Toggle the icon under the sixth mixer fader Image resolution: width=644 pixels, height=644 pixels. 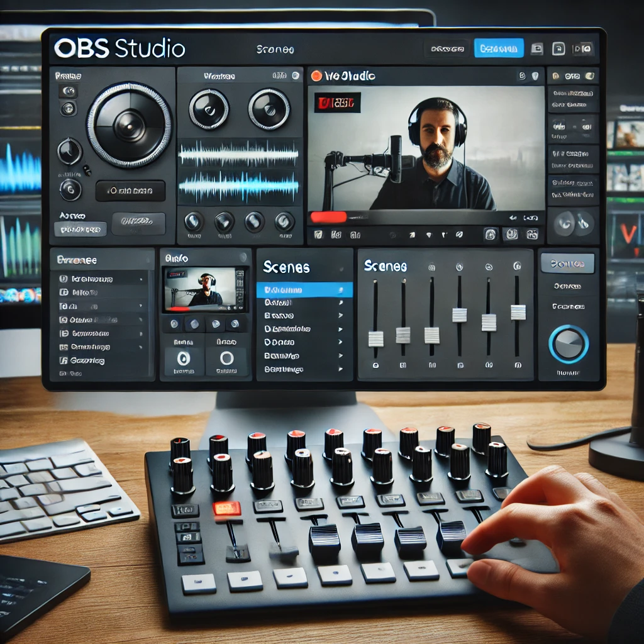(x=518, y=365)
